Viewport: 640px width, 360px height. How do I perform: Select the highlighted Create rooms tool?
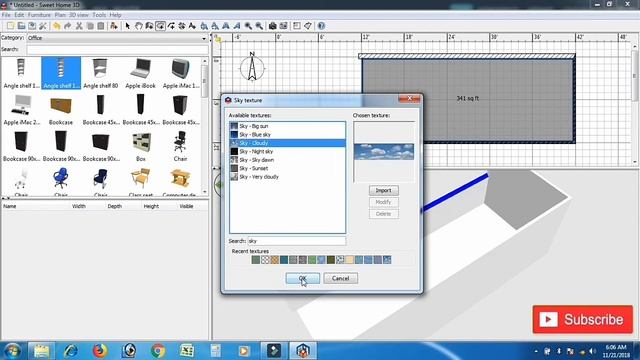(x=160, y=26)
